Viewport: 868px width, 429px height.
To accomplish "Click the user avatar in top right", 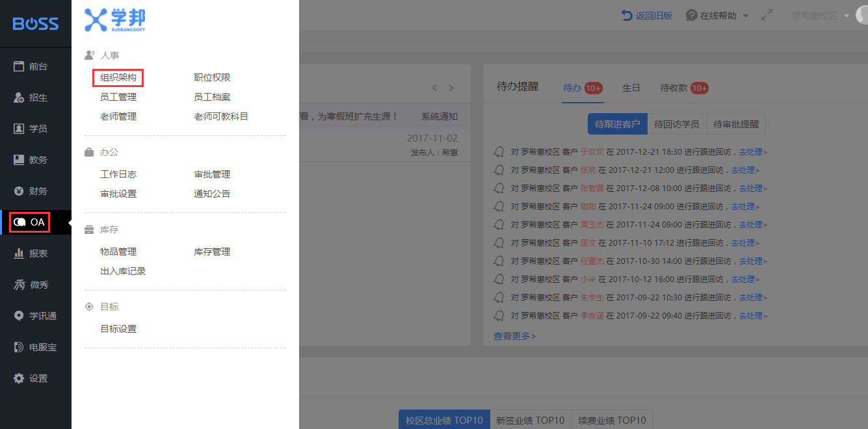I will click(x=862, y=16).
